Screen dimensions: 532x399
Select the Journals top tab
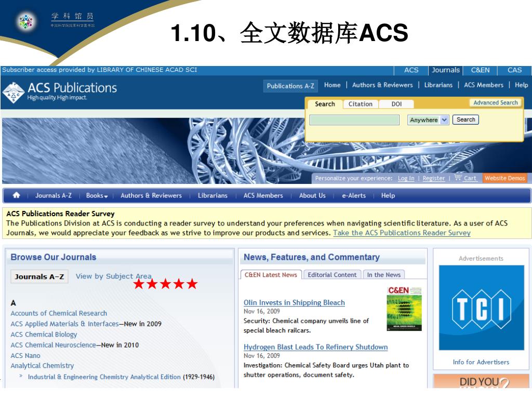(x=445, y=70)
